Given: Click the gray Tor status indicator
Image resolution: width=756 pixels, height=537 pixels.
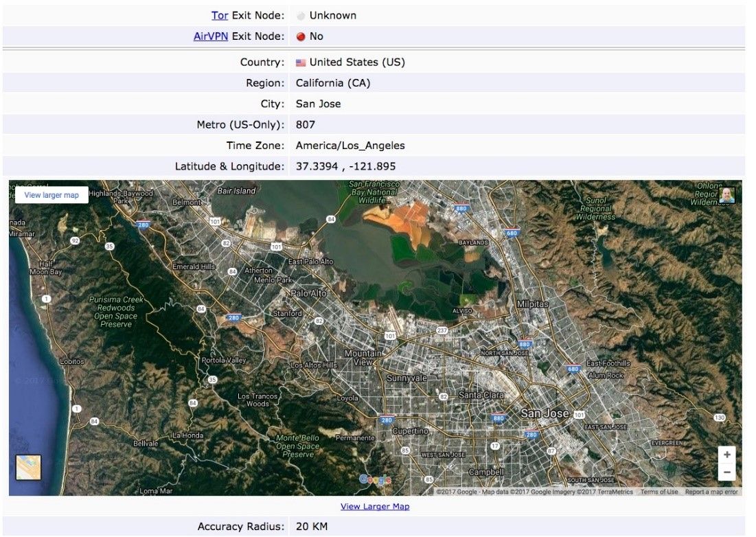Looking at the screenshot, I should point(301,16).
